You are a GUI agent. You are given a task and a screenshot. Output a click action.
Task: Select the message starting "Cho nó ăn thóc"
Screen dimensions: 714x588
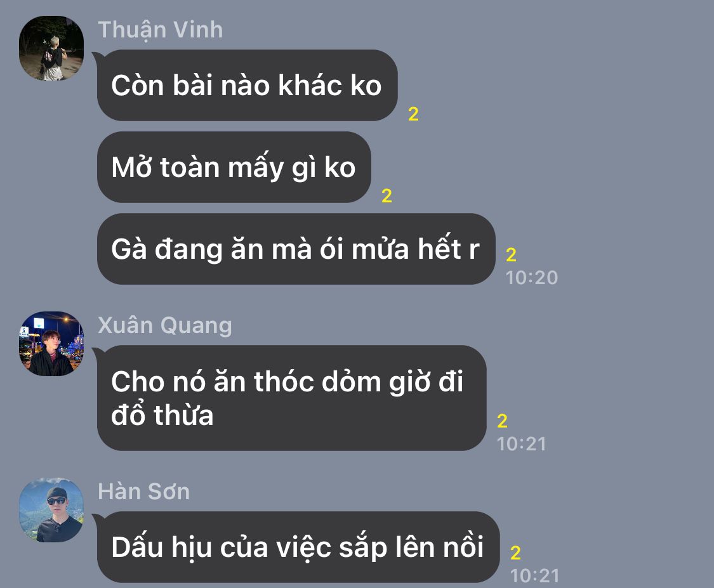(x=291, y=398)
